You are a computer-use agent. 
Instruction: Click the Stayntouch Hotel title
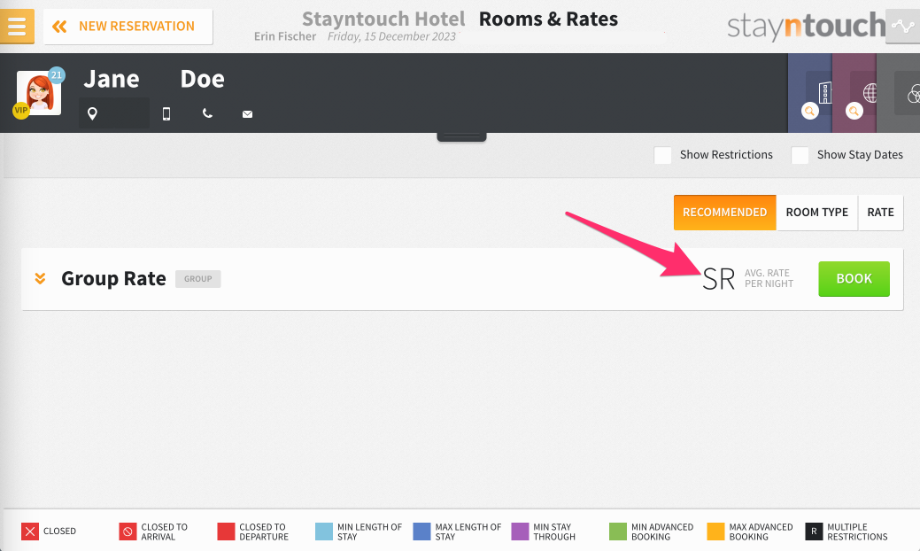383,19
